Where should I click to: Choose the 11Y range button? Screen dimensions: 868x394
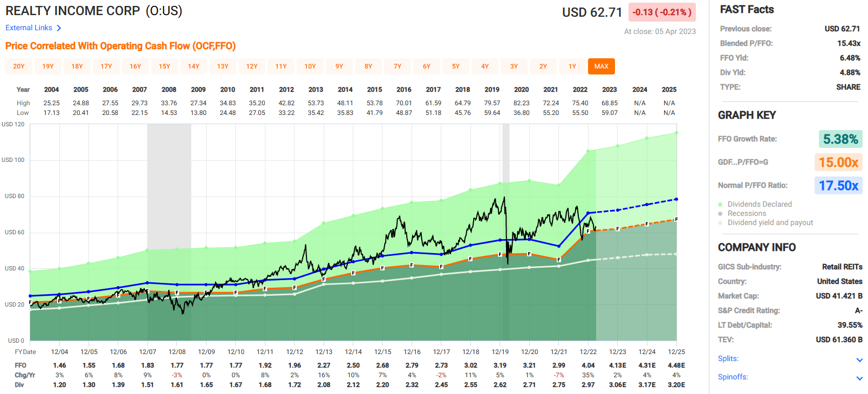pyautogui.click(x=281, y=66)
